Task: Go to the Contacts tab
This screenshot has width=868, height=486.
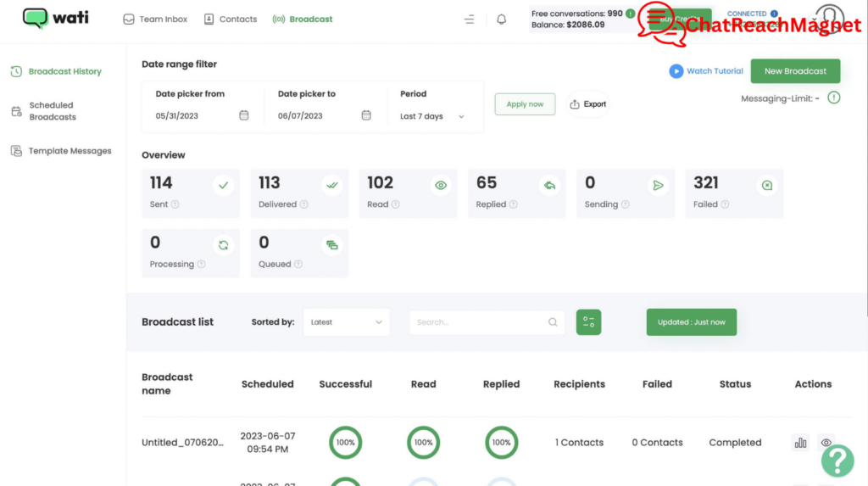Action: tap(231, 20)
